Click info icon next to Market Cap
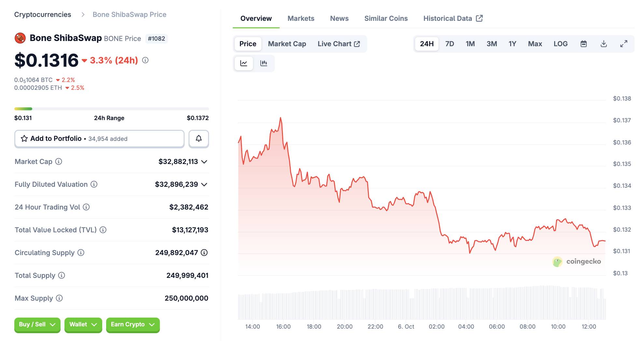This screenshot has height=341, width=644. click(x=59, y=161)
